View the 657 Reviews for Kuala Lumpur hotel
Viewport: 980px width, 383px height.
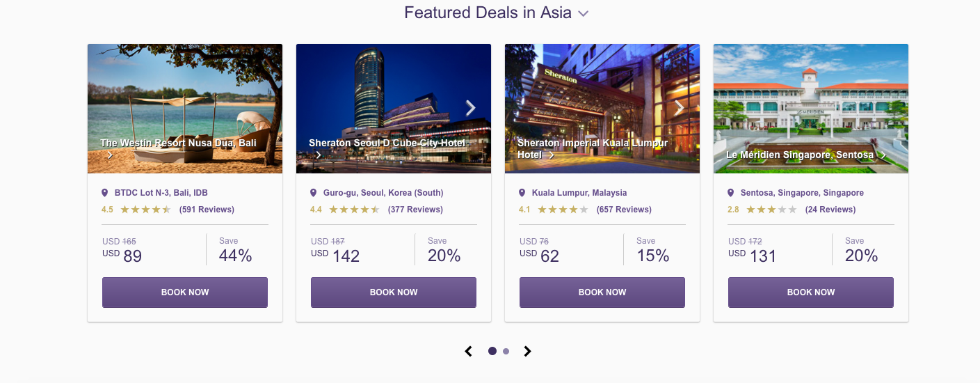624,210
